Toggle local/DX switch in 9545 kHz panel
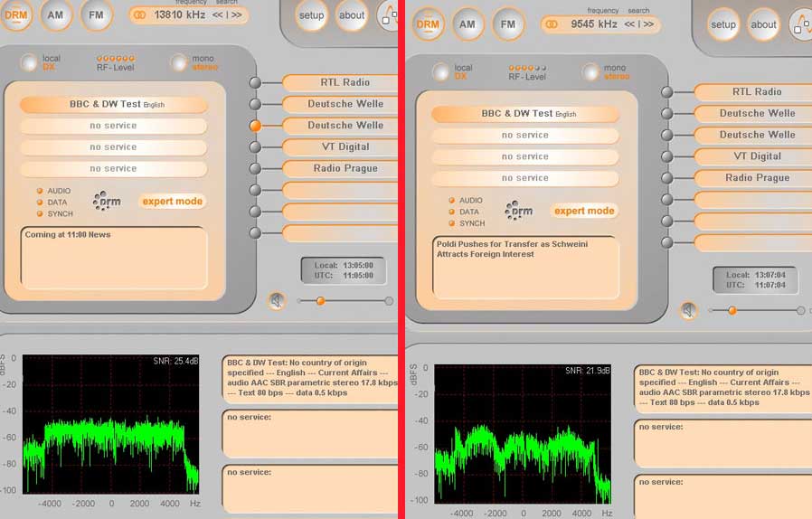Viewport: 812px width, 519px height. [440, 72]
